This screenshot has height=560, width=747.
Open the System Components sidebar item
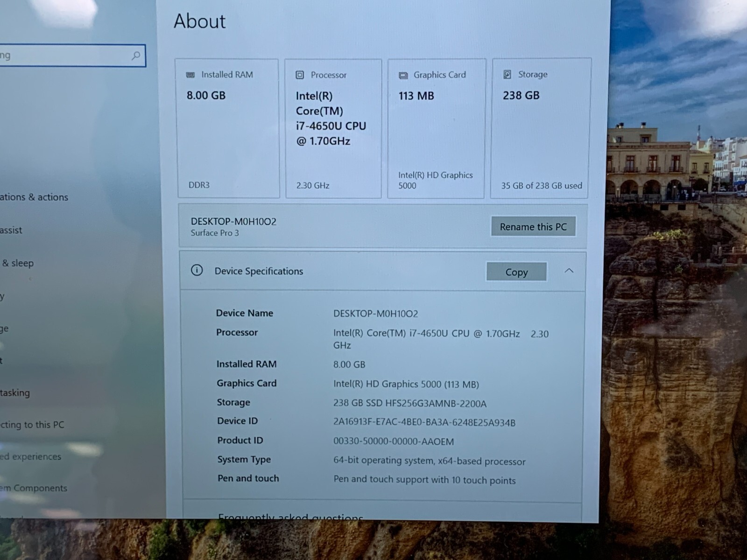point(34,488)
